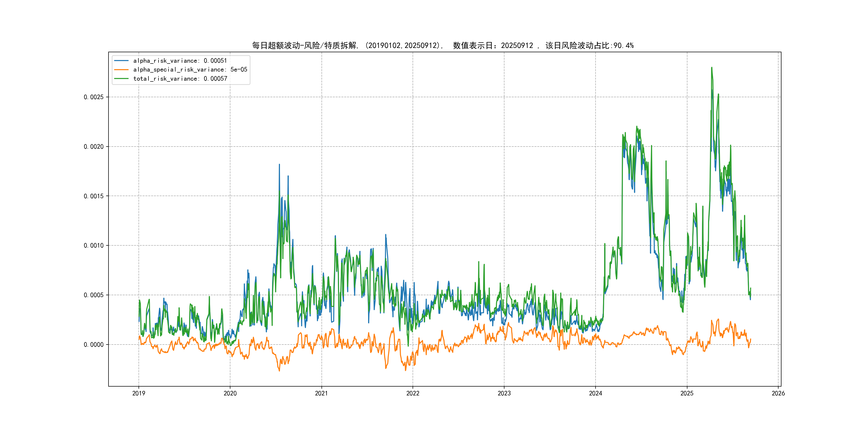Click the 2023 x-axis tick label

(x=504, y=393)
